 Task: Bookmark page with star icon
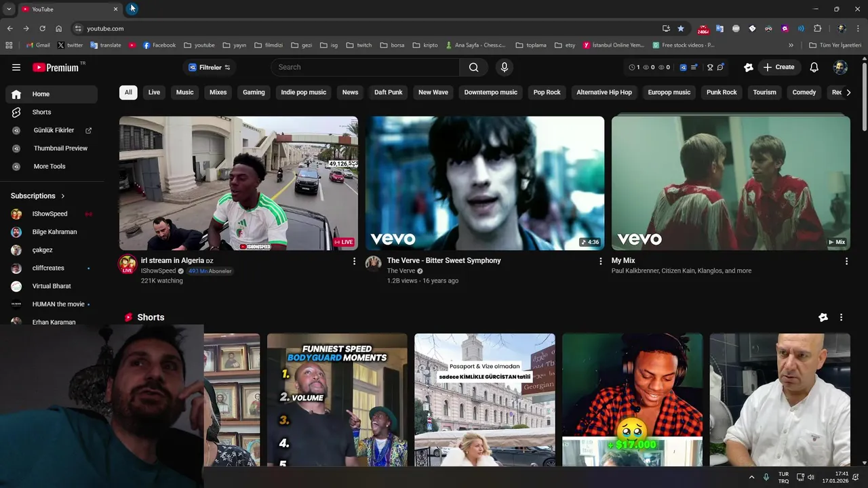(681, 28)
